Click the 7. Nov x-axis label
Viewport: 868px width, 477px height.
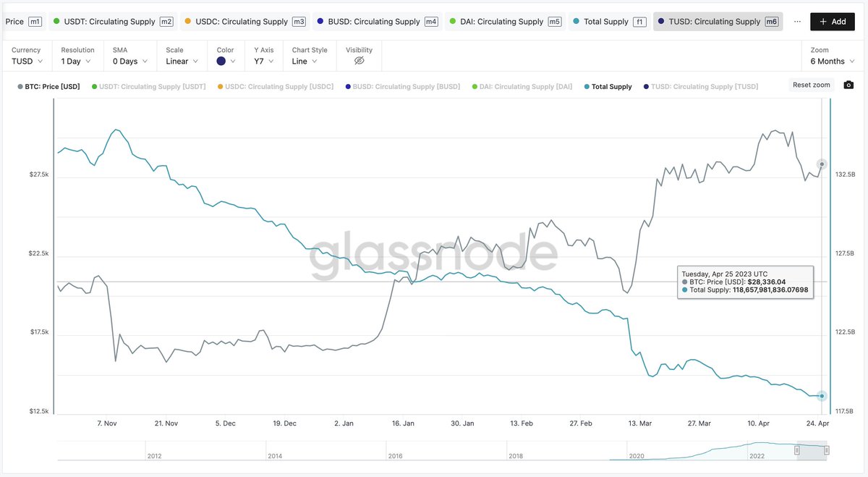point(107,423)
